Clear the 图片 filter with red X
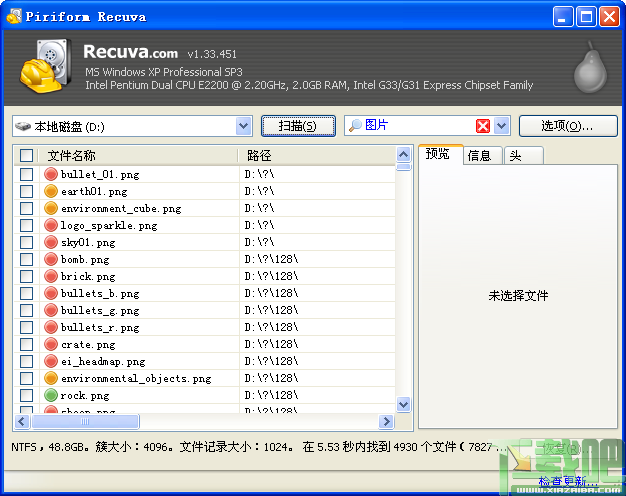 click(483, 126)
